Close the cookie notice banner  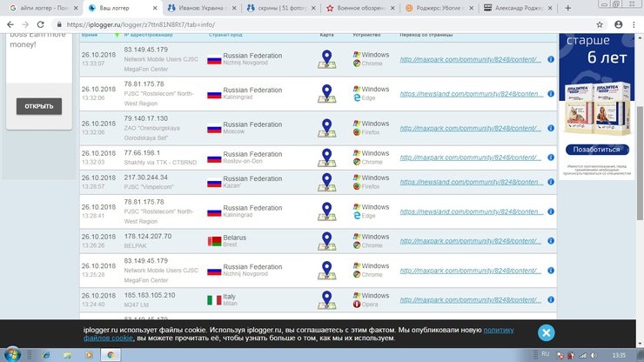pos(546,332)
